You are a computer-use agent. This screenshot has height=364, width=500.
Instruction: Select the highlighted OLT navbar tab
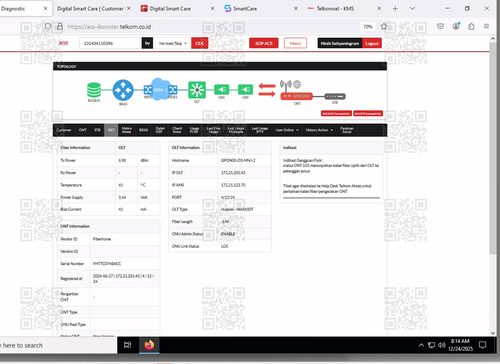111,130
